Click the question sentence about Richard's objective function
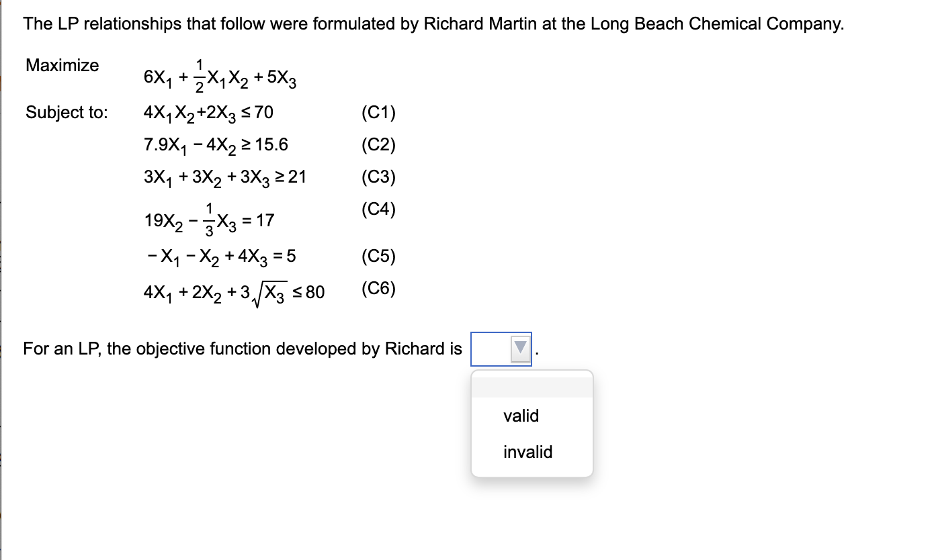Screen dimensions: 934x560 pyautogui.click(x=242, y=348)
